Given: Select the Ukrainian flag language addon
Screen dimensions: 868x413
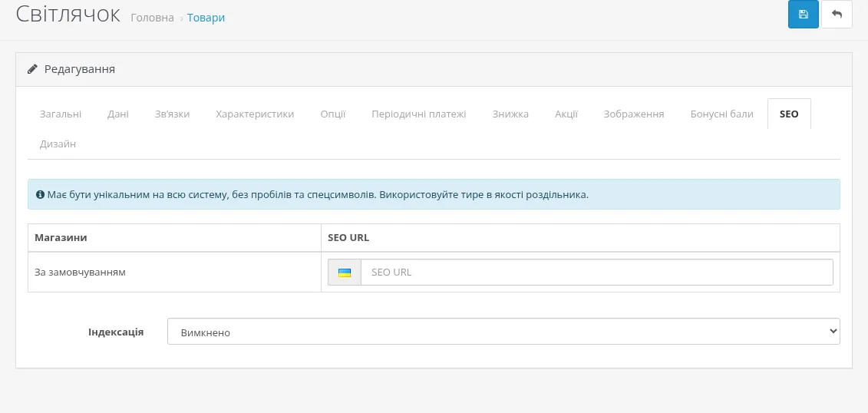Looking at the screenshot, I should coord(345,273).
